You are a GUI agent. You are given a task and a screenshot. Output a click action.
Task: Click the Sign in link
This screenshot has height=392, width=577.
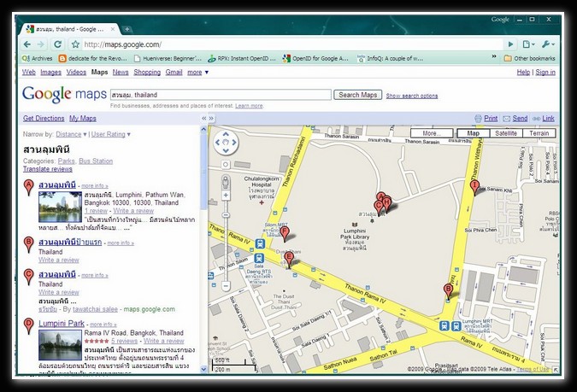(545, 72)
